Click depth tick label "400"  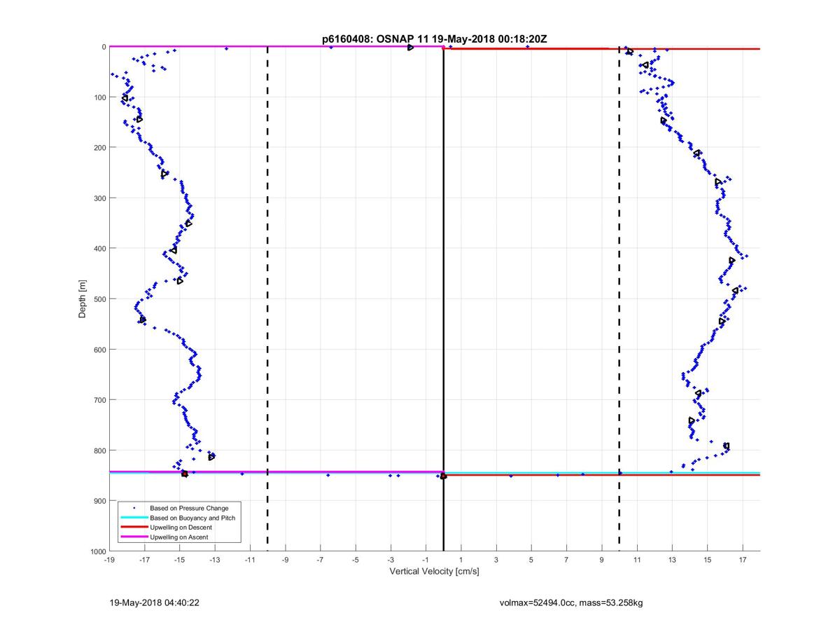[x=100, y=249]
